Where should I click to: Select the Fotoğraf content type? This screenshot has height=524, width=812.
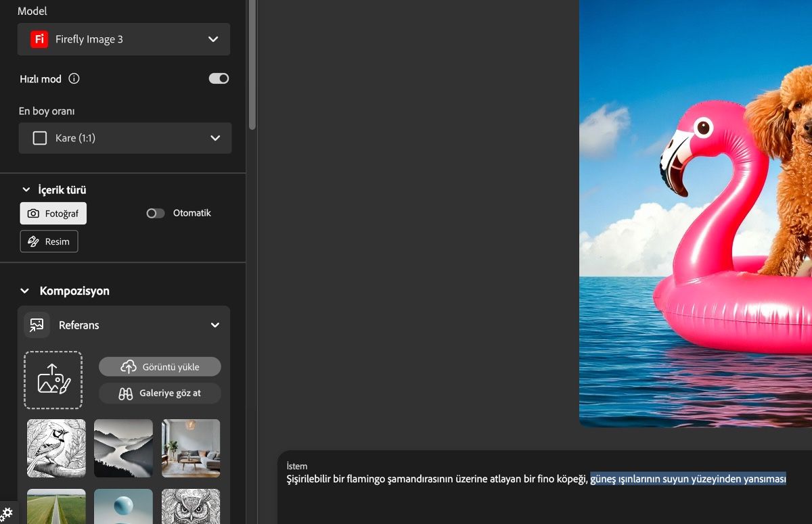point(53,214)
